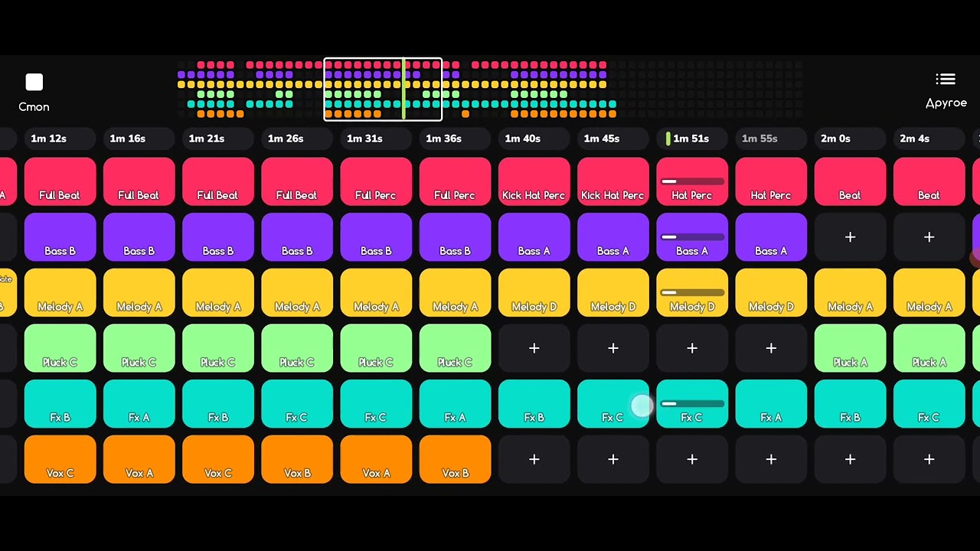The height and width of the screenshot is (551, 980).
Task: Tap the Beat pad at 2m 4s
Action: [929, 182]
